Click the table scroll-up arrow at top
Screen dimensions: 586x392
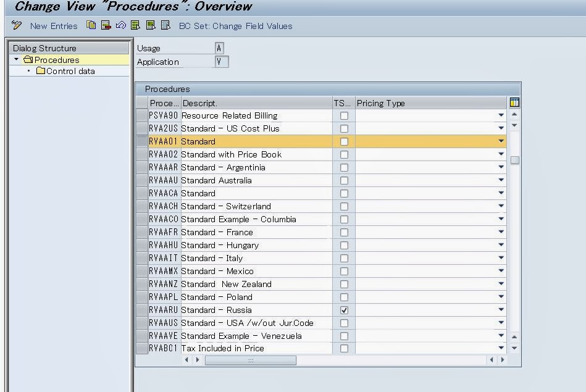(514, 114)
